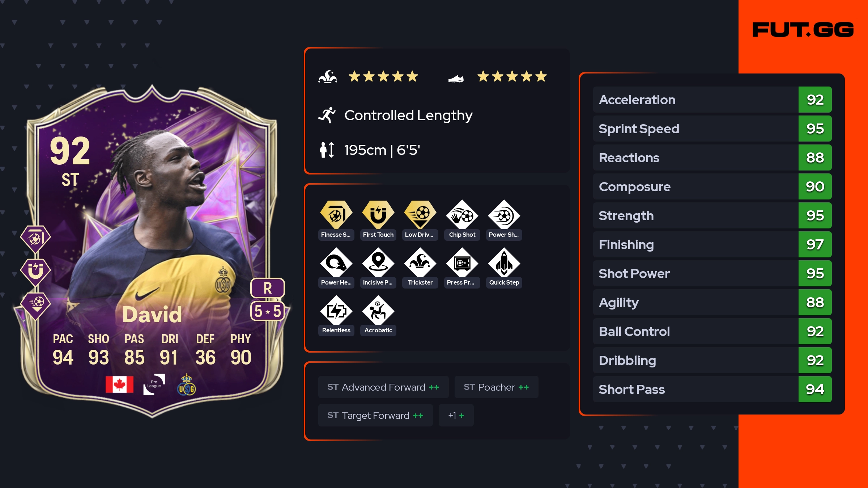
Task: Open the FUT.GG logo link
Action: tap(803, 30)
